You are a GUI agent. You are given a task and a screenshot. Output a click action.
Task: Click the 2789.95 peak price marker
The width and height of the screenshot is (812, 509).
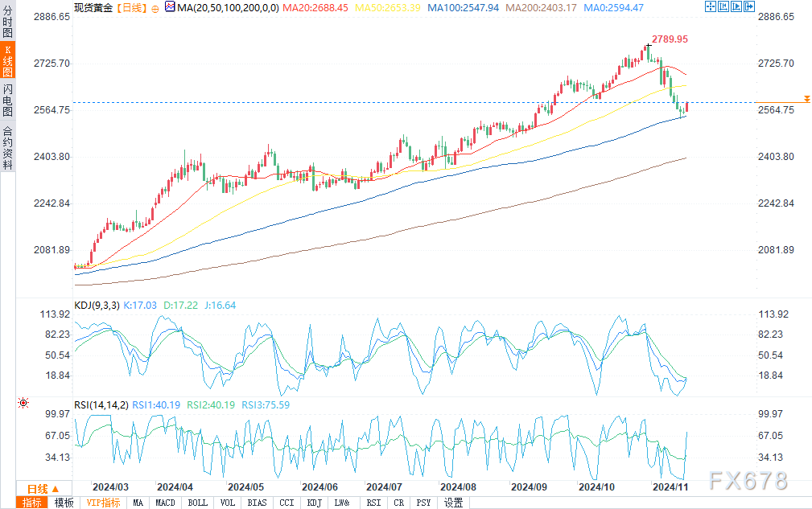[670, 39]
